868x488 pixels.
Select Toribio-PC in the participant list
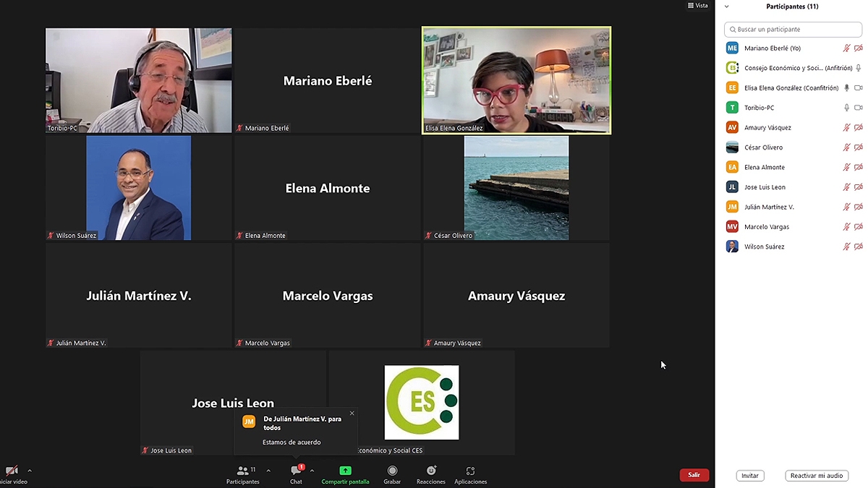(x=793, y=108)
